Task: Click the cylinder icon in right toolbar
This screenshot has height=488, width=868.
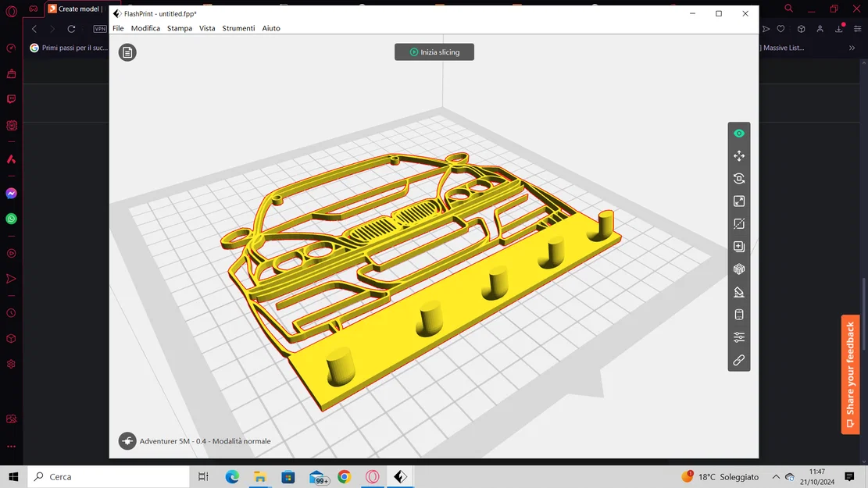Action: tap(738, 315)
